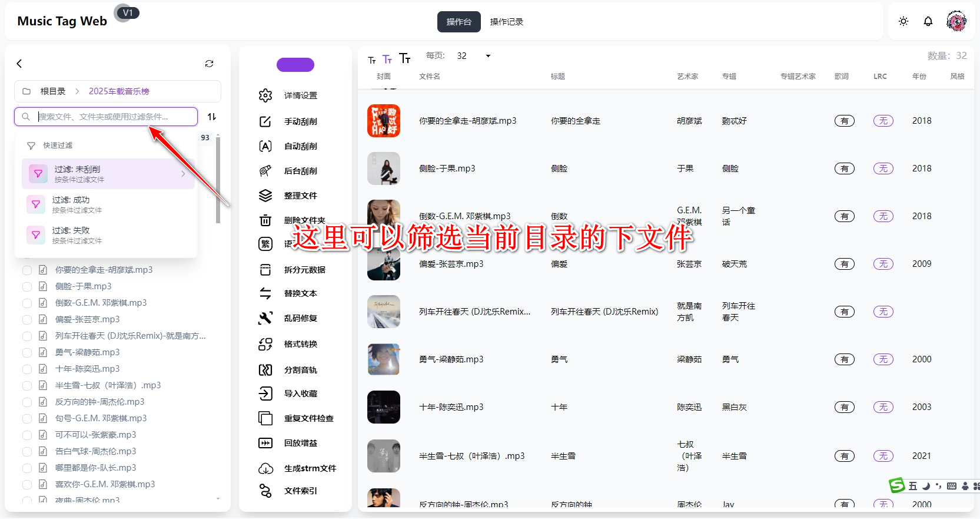
Task: Switch to the 操作记录 tab
Action: [506, 22]
